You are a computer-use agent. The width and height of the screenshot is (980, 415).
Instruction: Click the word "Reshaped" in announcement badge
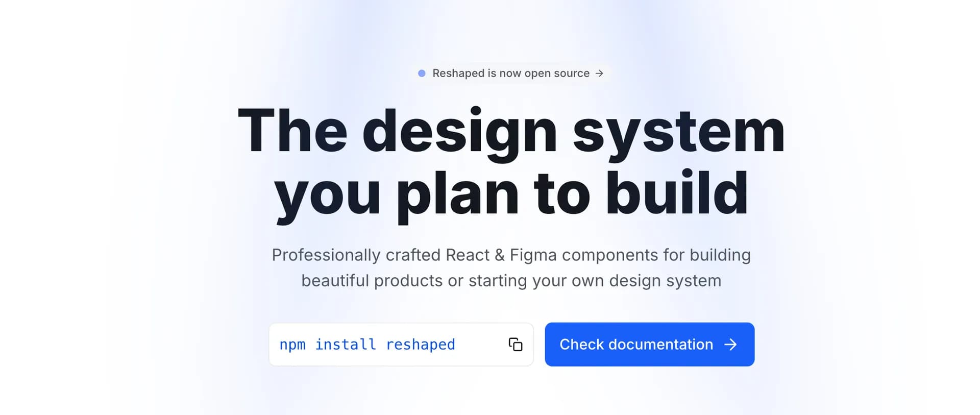click(458, 74)
